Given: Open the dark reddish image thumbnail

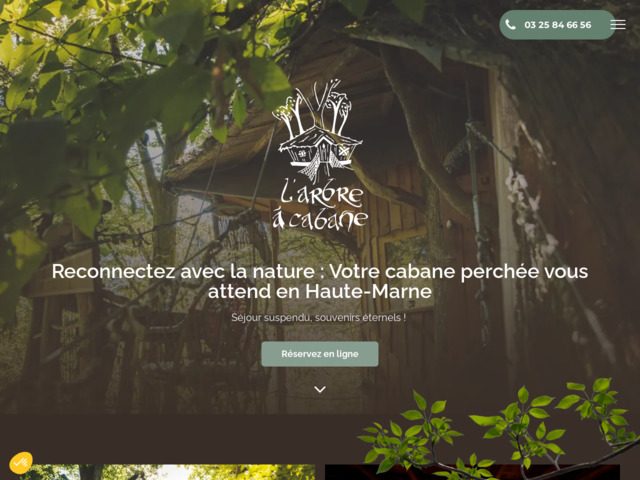Looking at the screenshot, I should click(472, 472).
